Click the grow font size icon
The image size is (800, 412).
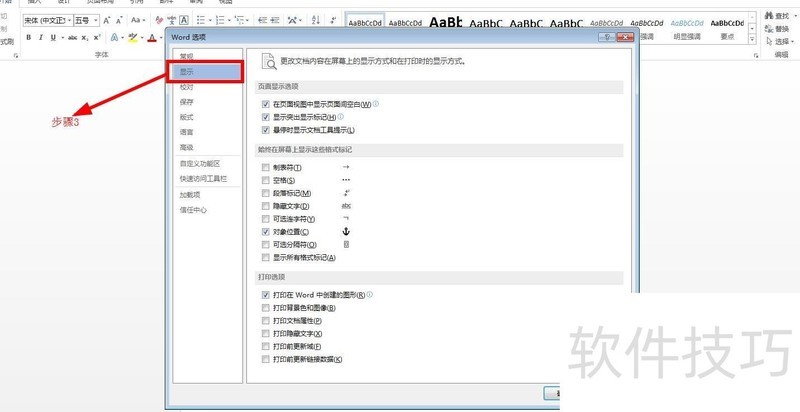coord(107,20)
